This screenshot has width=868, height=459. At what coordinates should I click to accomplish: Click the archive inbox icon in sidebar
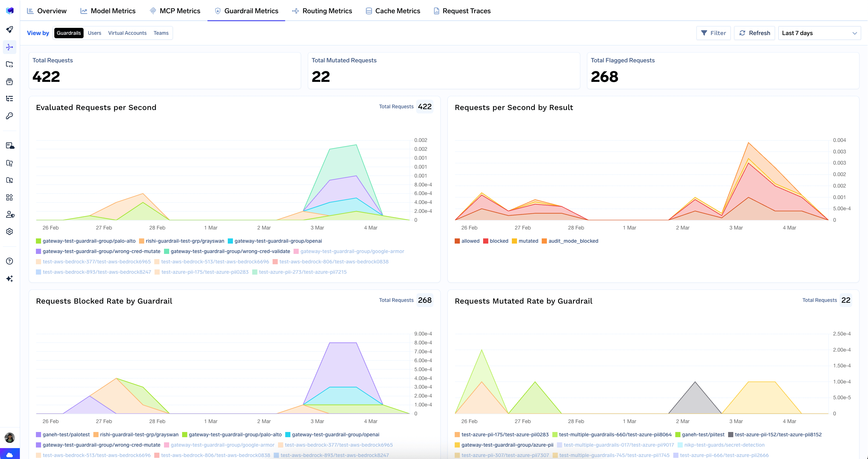point(9,82)
